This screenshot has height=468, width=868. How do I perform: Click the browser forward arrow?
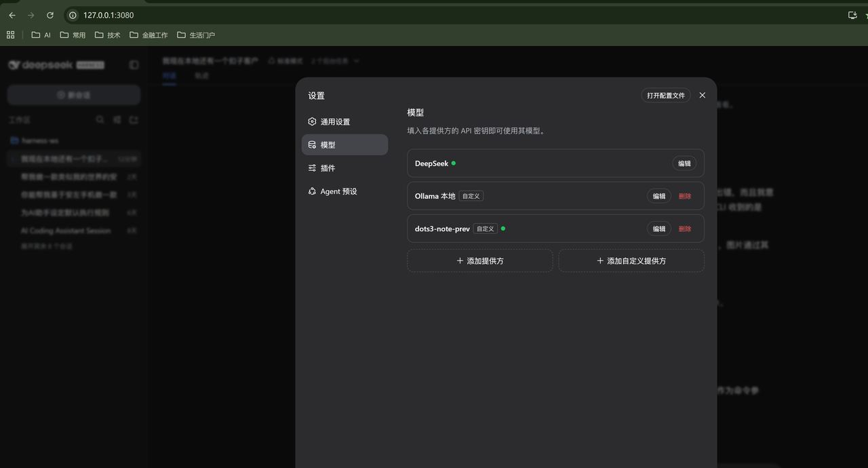tap(31, 15)
